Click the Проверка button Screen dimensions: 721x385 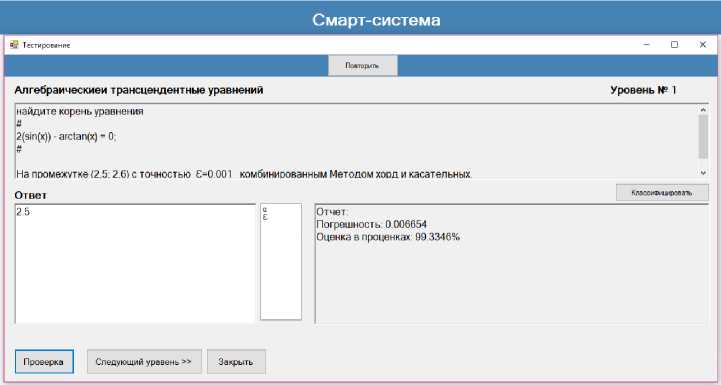pyautogui.click(x=44, y=362)
